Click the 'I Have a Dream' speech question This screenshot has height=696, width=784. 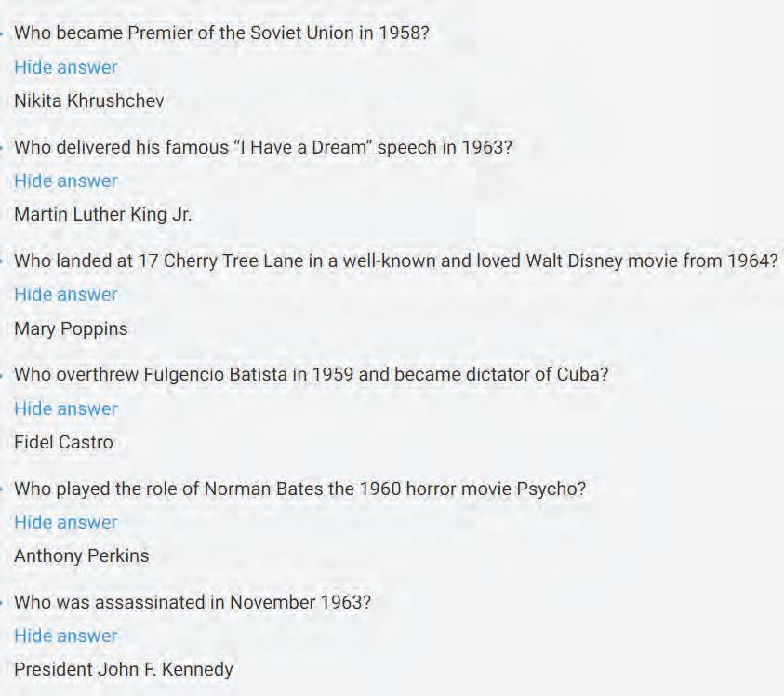pyautogui.click(x=263, y=147)
